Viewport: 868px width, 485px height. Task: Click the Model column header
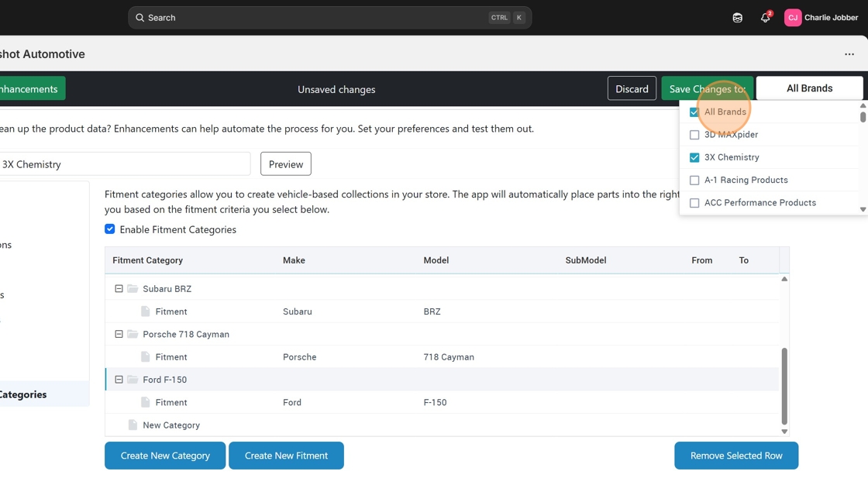tap(436, 260)
